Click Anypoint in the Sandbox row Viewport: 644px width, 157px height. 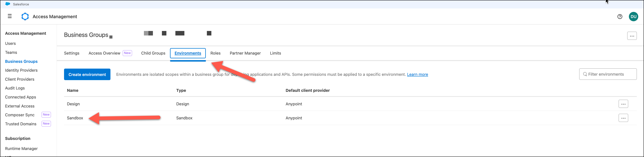point(294,118)
